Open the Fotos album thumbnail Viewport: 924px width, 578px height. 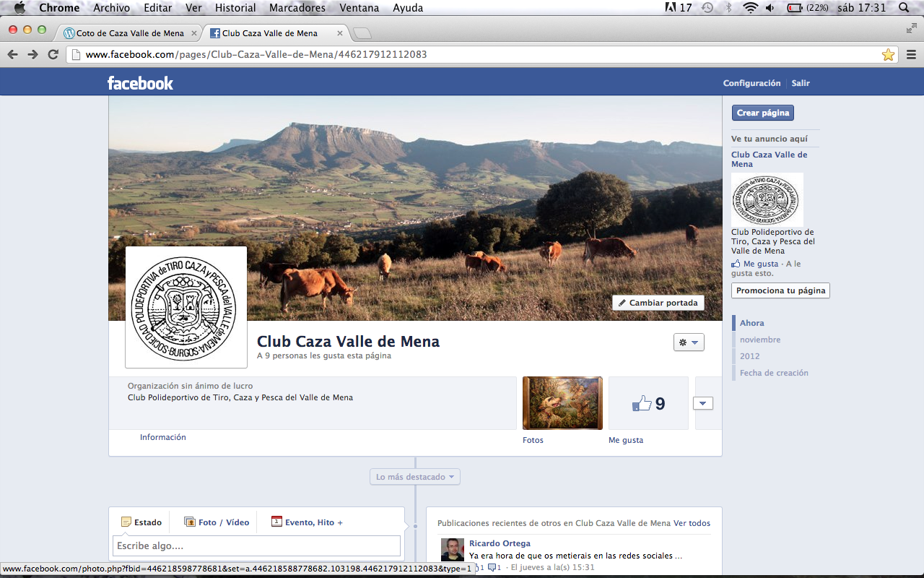tap(562, 403)
